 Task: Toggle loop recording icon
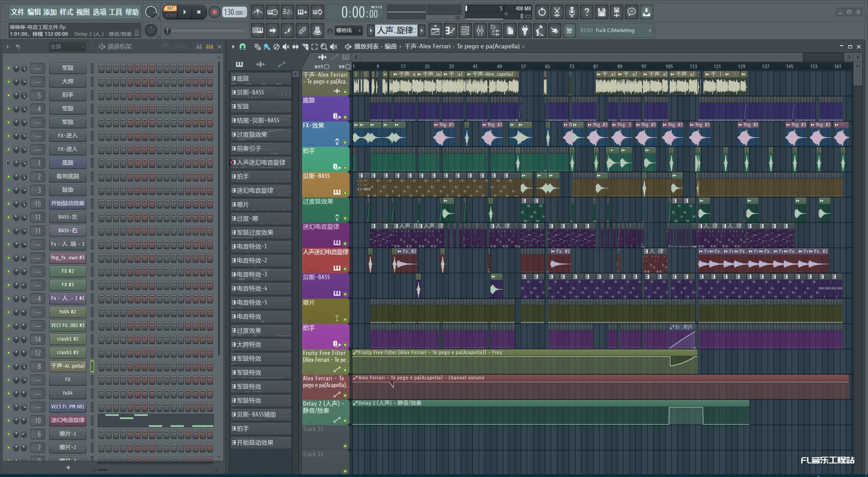tap(317, 12)
